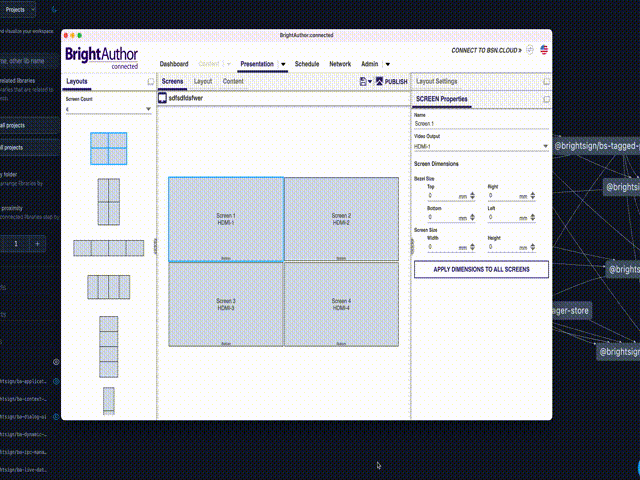
Task: Open the Network menu
Action: 340,64
